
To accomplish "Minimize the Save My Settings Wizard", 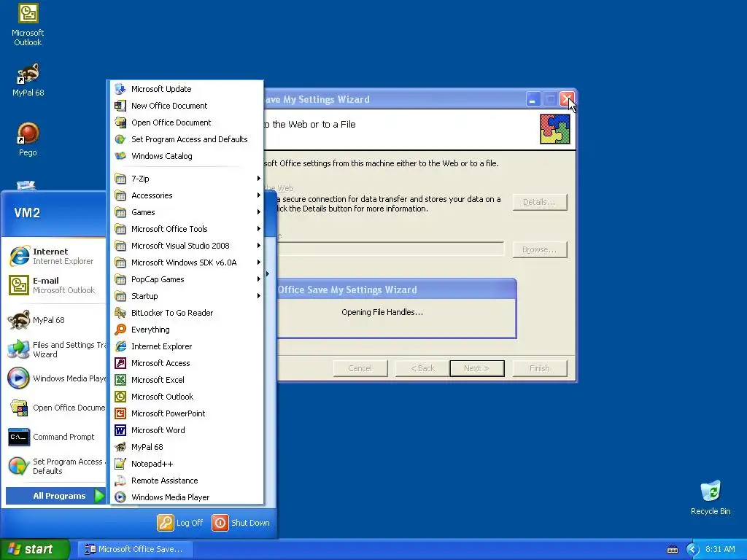I will 533,99.
